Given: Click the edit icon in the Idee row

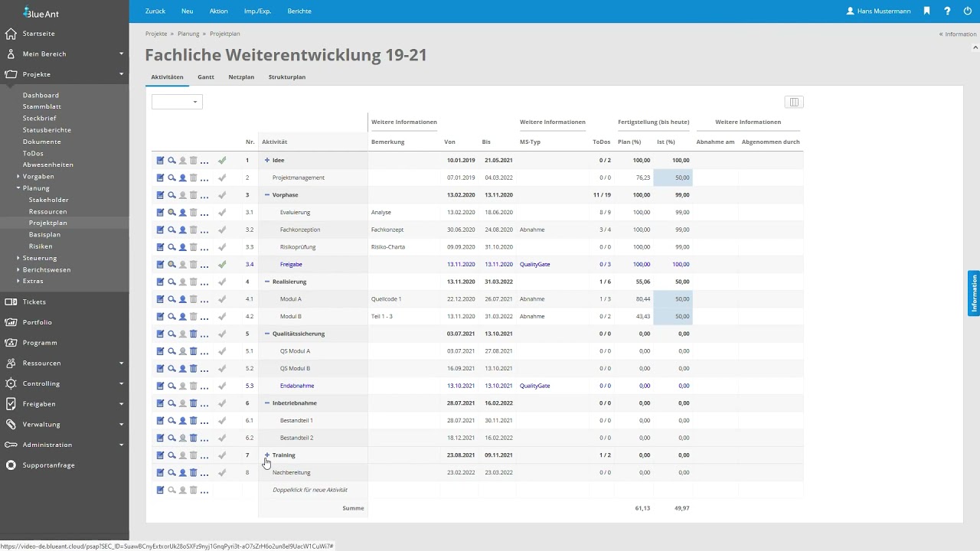Looking at the screenshot, I should pyautogui.click(x=160, y=161).
